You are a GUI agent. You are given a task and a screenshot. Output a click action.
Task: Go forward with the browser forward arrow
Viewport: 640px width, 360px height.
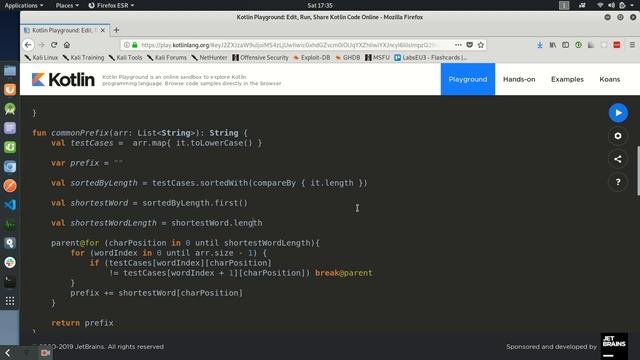pos(41,45)
